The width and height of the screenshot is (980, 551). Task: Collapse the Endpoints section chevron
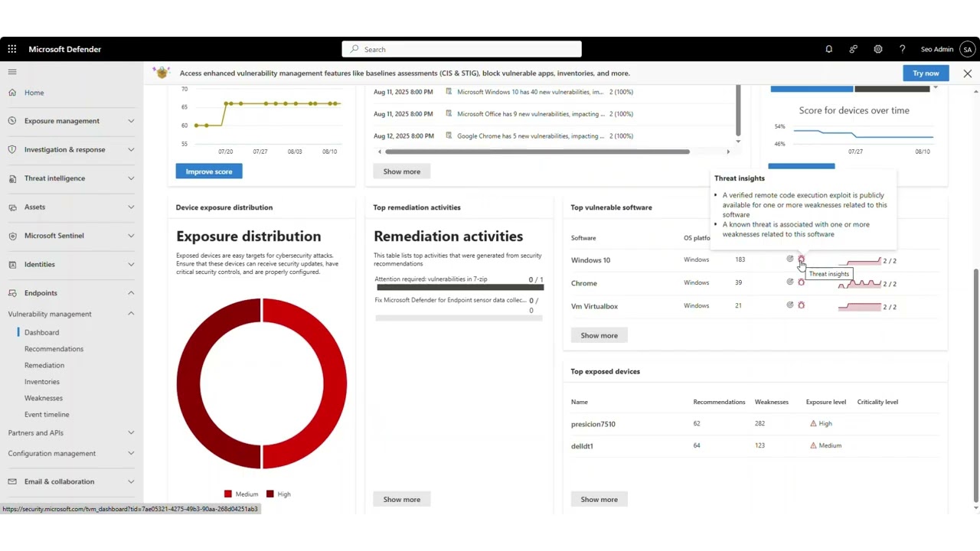pyautogui.click(x=131, y=293)
